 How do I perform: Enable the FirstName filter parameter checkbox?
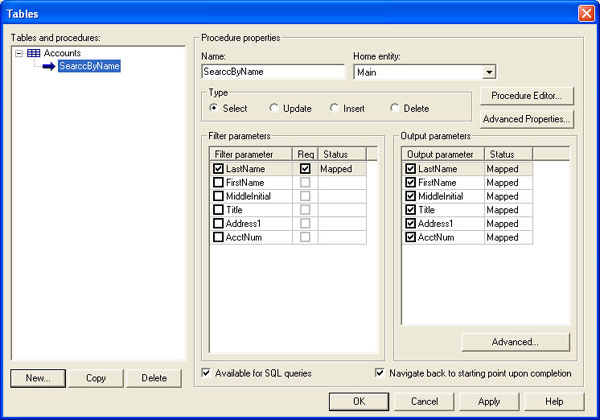[x=218, y=183]
